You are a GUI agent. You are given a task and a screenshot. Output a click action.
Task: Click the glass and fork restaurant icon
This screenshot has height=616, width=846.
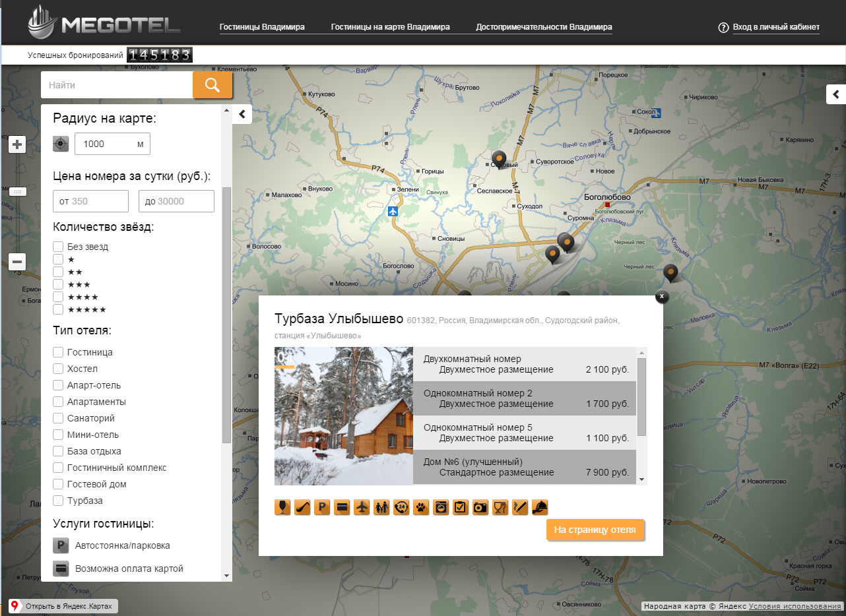pyautogui.click(x=500, y=507)
